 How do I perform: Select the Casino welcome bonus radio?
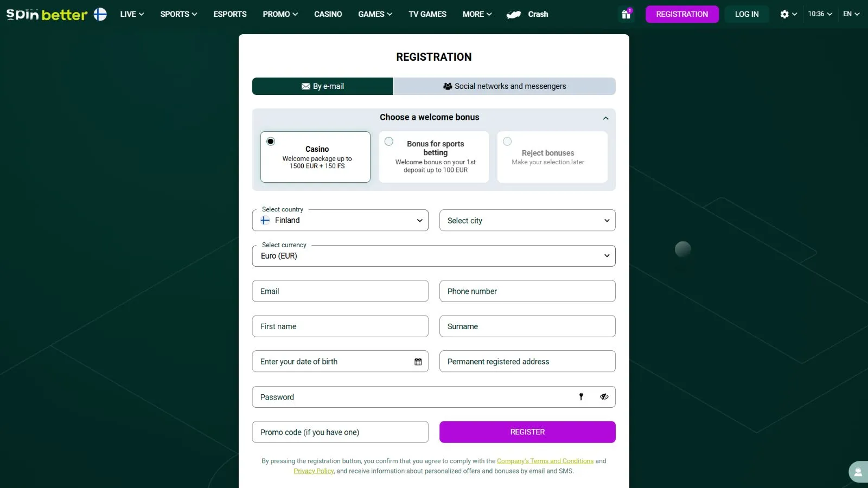(x=271, y=142)
